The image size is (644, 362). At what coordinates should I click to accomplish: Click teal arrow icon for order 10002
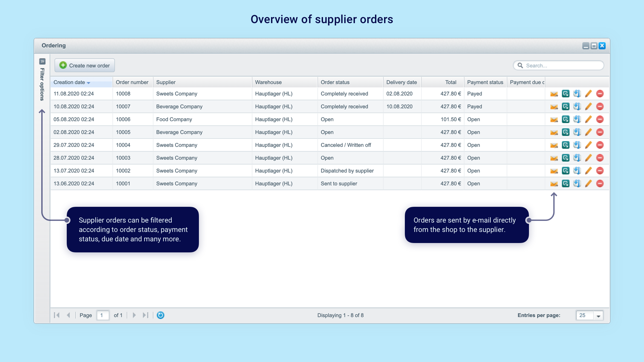[x=566, y=171]
